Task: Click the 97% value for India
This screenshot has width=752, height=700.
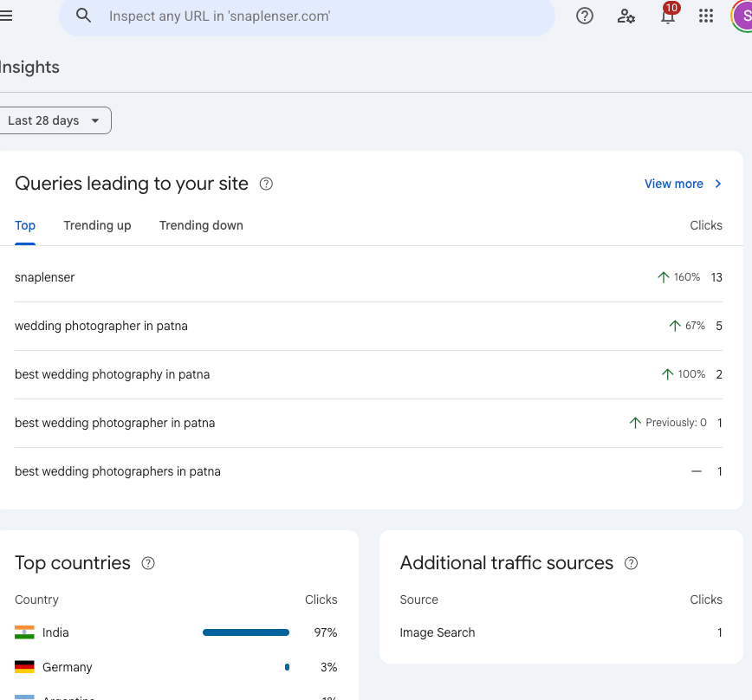Action: pos(326,632)
